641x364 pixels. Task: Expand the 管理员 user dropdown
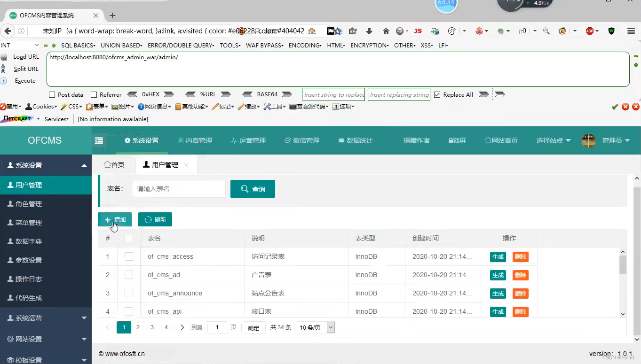point(616,140)
